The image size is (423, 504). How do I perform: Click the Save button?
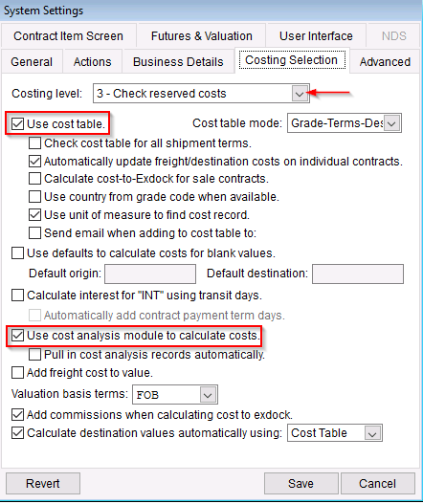[x=301, y=483]
